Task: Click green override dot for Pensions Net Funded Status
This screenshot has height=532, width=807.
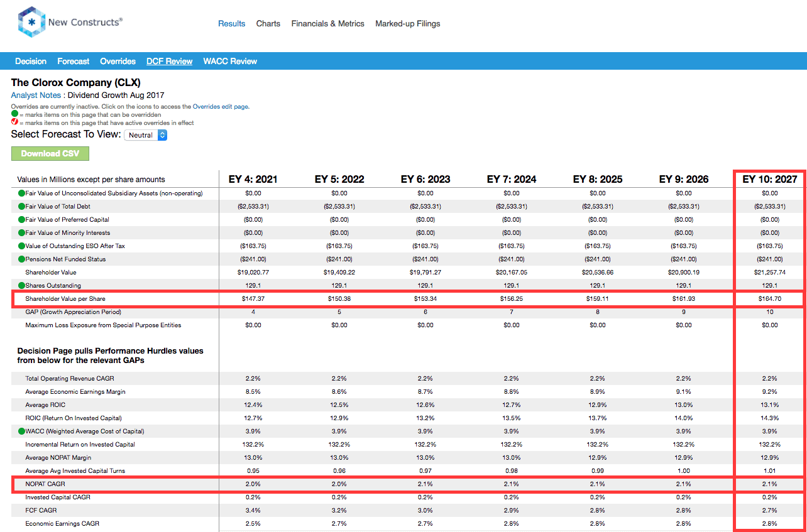Action: [x=21, y=259]
